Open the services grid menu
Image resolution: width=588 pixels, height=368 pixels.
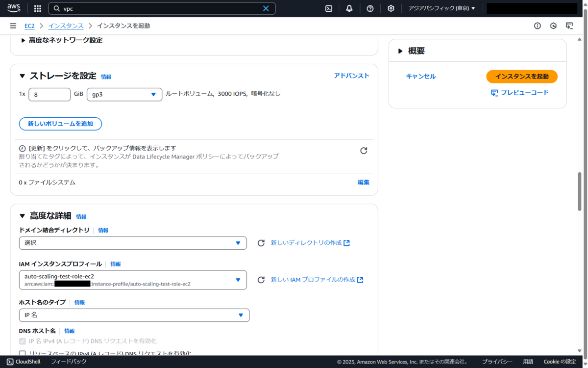pos(38,8)
